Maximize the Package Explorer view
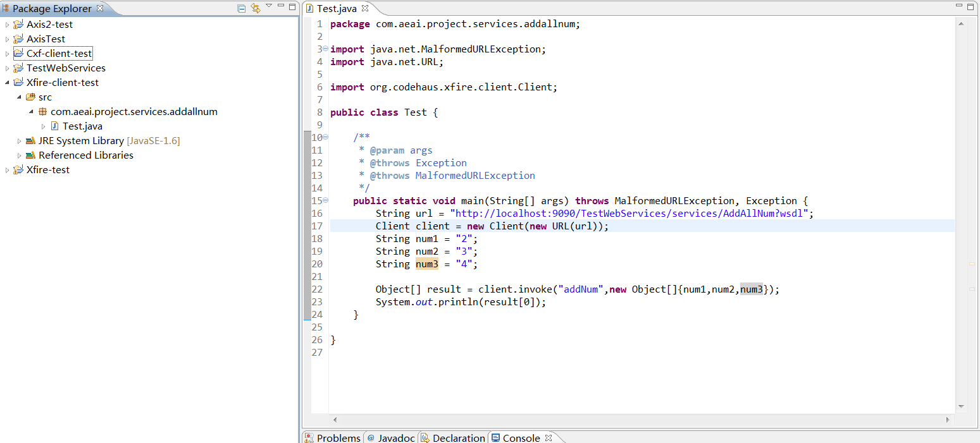 (x=292, y=6)
